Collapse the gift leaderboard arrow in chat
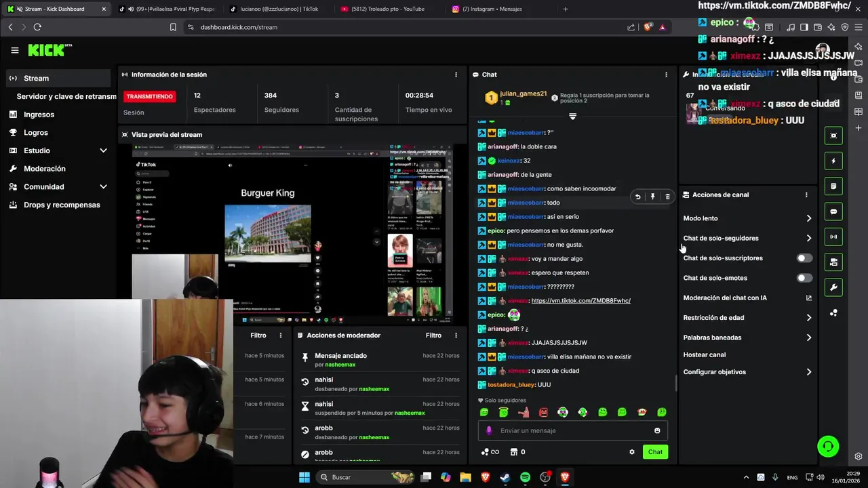 click(572, 117)
